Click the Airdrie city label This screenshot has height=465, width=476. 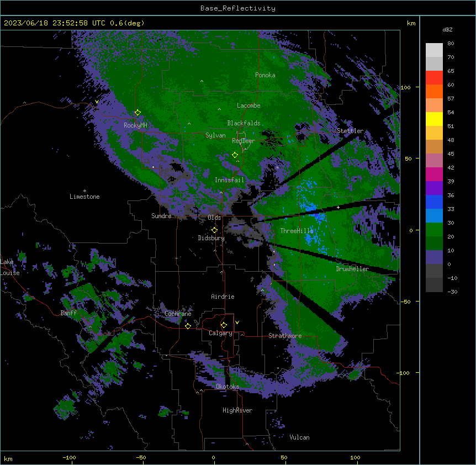coord(223,297)
